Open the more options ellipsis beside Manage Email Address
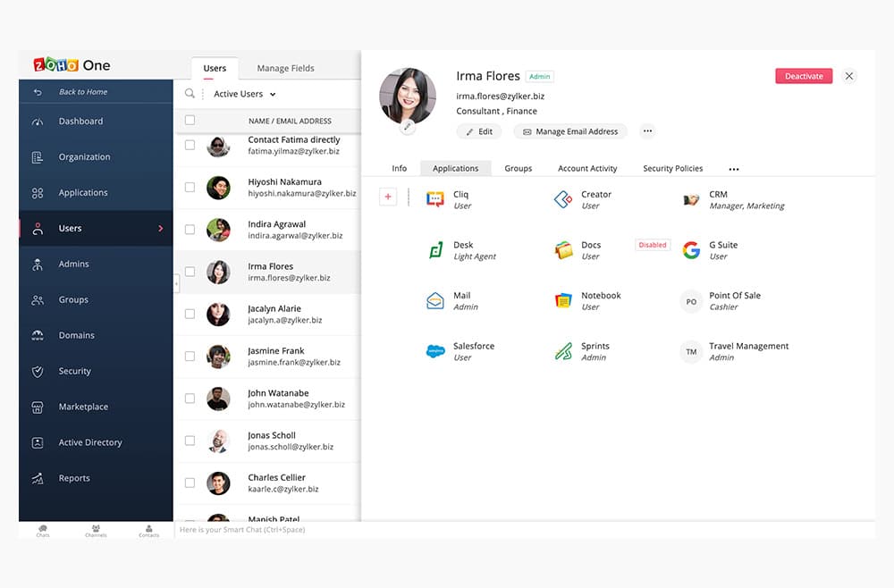Image resolution: width=894 pixels, height=588 pixels. tap(647, 131)
